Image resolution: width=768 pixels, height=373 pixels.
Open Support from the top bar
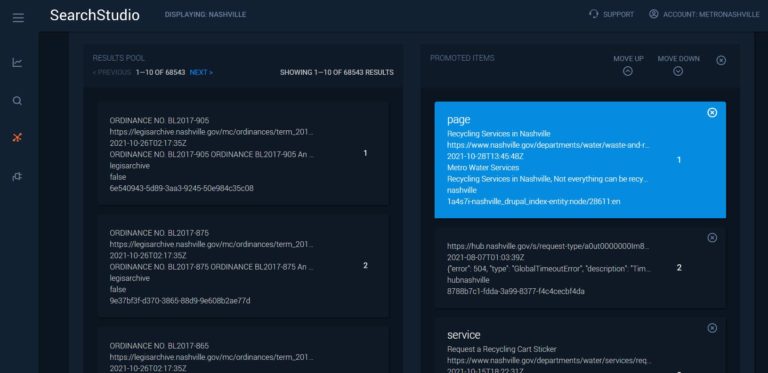click(x=611, y=15)
